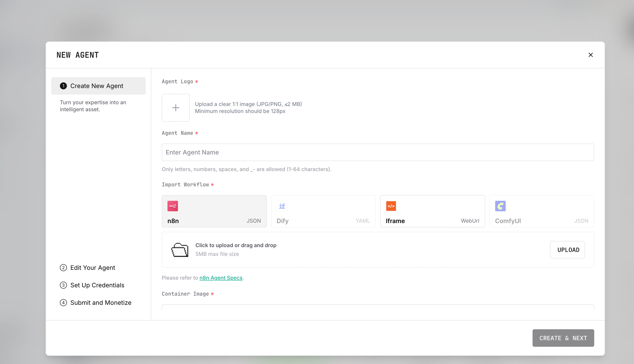Focus the Enter Agent Name field
The height and width of the screenshot is (364, 634).
point(378,152)
